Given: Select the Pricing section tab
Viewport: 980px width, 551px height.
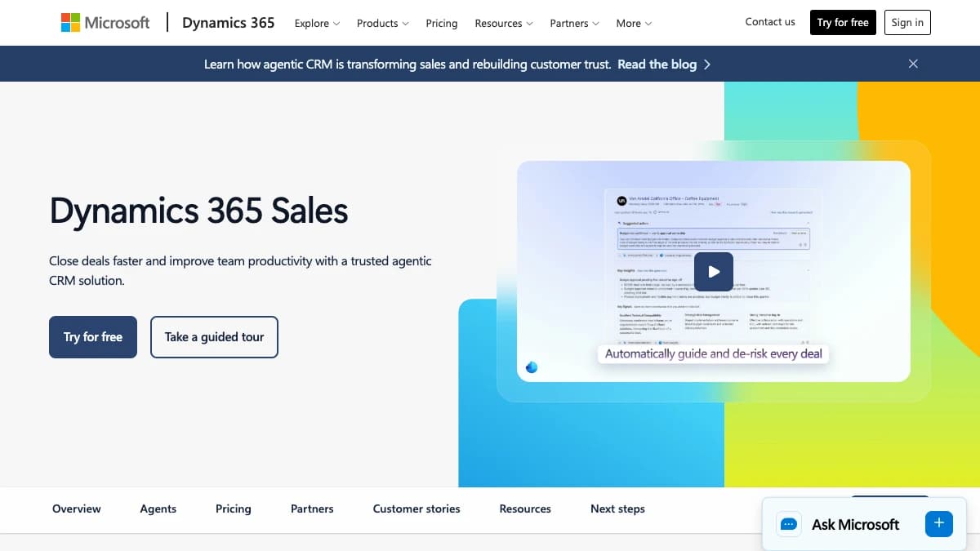Looking at the screenshot, I should pos(234,509).
